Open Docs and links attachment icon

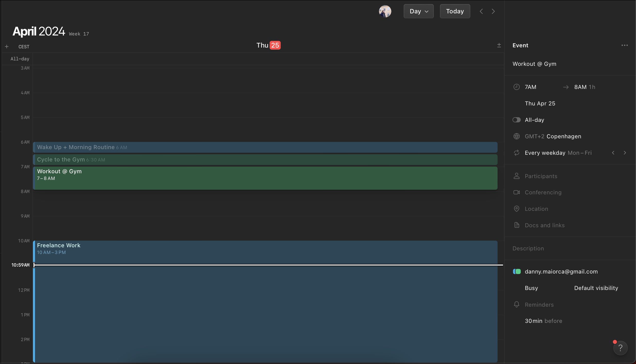click(517, 225)
